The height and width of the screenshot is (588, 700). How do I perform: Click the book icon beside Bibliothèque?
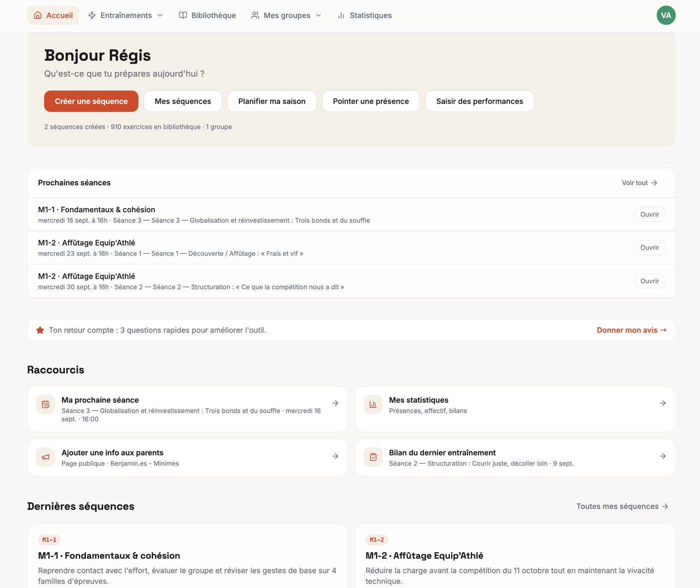(183, 15)
